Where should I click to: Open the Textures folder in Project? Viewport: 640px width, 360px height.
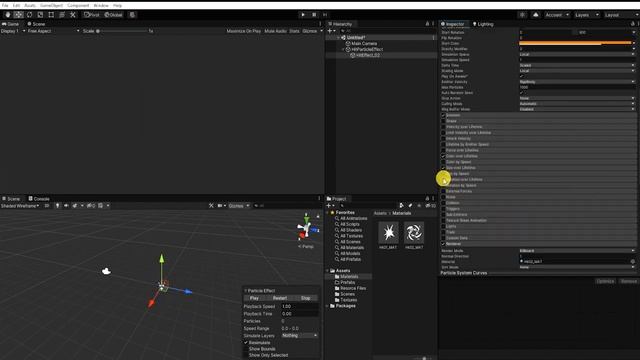click(x=349, y=300)
